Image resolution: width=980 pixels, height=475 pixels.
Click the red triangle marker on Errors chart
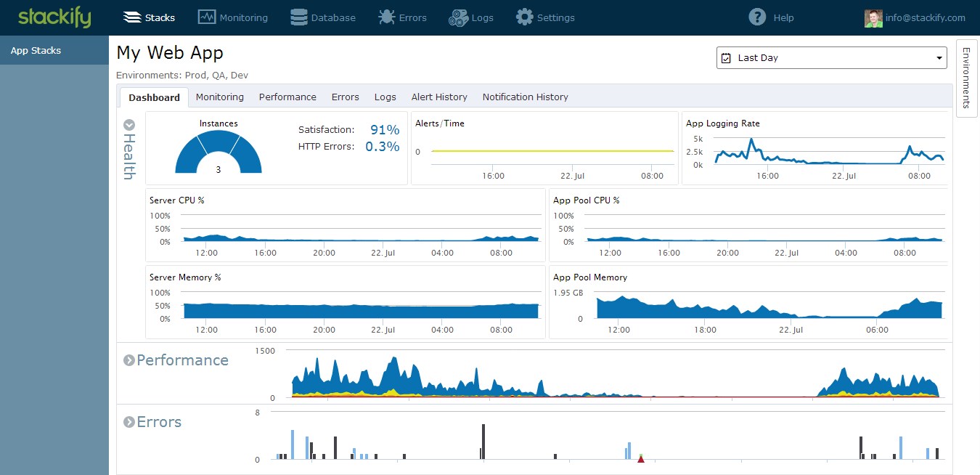click(640, 459)
